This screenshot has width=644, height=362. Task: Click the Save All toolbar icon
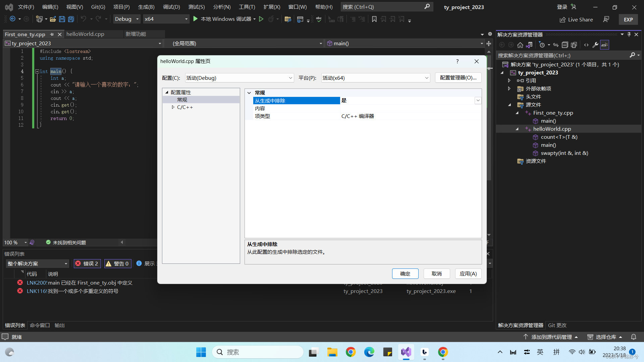tap(71, 19)
